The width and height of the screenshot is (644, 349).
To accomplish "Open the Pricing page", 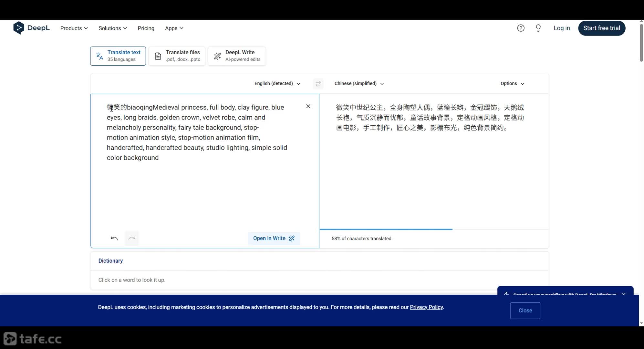I will pyautogui.click(x=146, y=28).
